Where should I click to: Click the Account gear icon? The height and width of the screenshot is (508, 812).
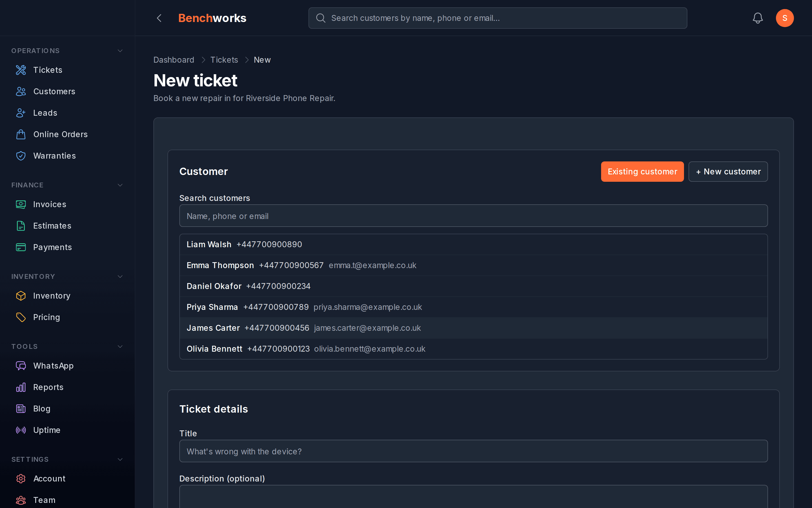[21, 478]
